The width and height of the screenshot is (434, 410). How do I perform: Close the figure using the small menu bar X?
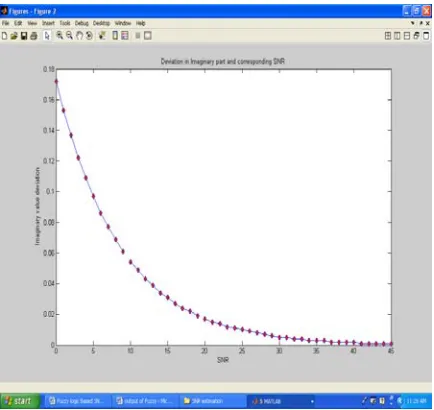coord(428,23)
